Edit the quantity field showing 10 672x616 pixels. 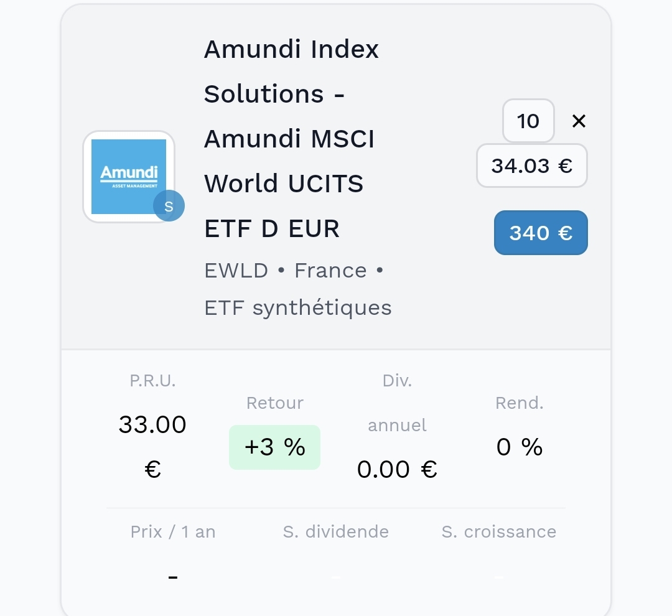pyautogui.click(x=528, y=121)
